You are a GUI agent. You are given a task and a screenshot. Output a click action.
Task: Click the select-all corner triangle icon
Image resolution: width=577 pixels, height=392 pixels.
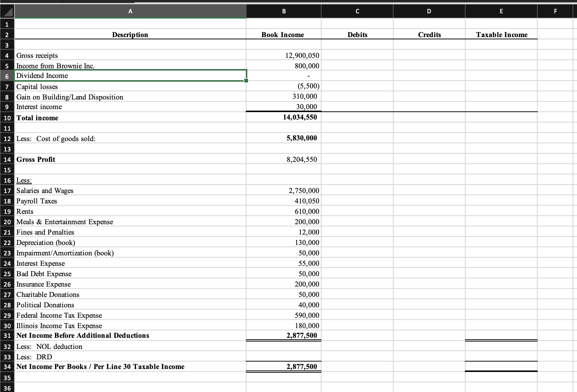pos(6,11)
